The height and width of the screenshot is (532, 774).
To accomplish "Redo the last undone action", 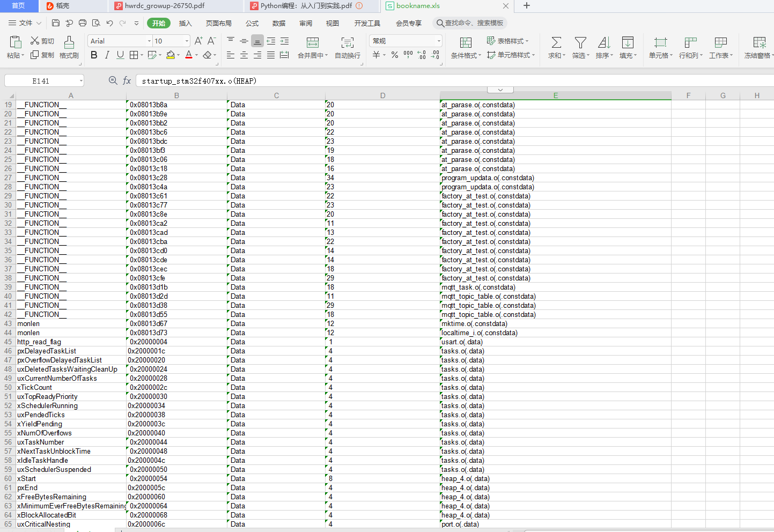I will (123, 23).
